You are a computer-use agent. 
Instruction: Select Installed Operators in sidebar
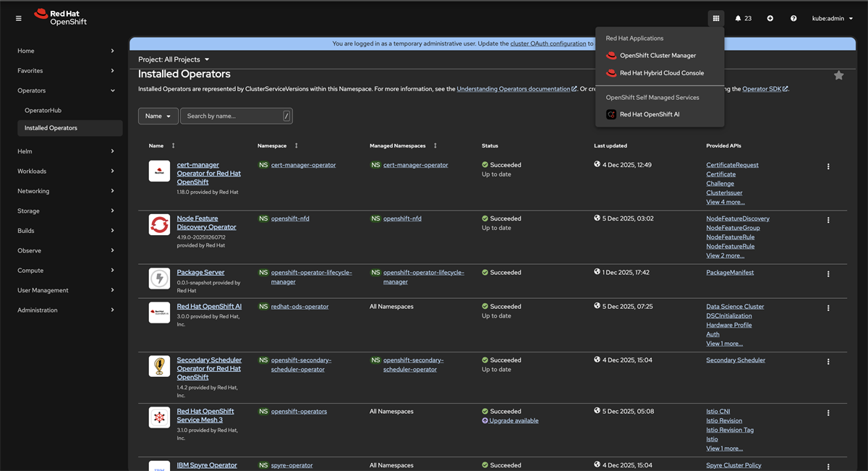click(x=69, y=128)
